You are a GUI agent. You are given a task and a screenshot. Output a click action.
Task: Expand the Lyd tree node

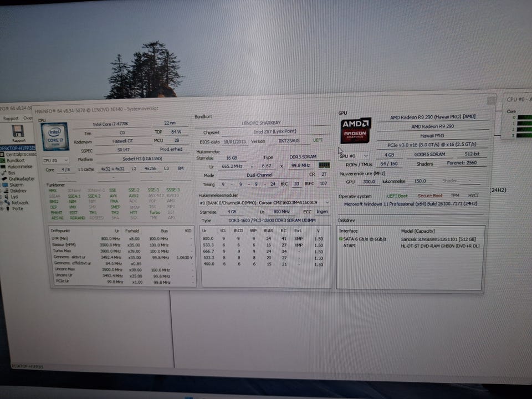pyautogui.click(x=2, y=197)
